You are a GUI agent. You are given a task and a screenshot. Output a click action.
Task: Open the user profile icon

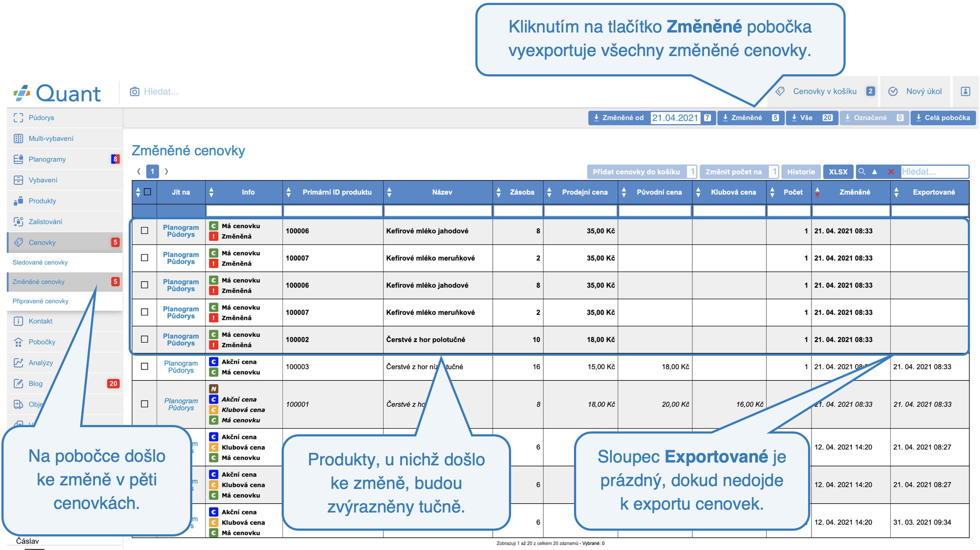point(966,91)
